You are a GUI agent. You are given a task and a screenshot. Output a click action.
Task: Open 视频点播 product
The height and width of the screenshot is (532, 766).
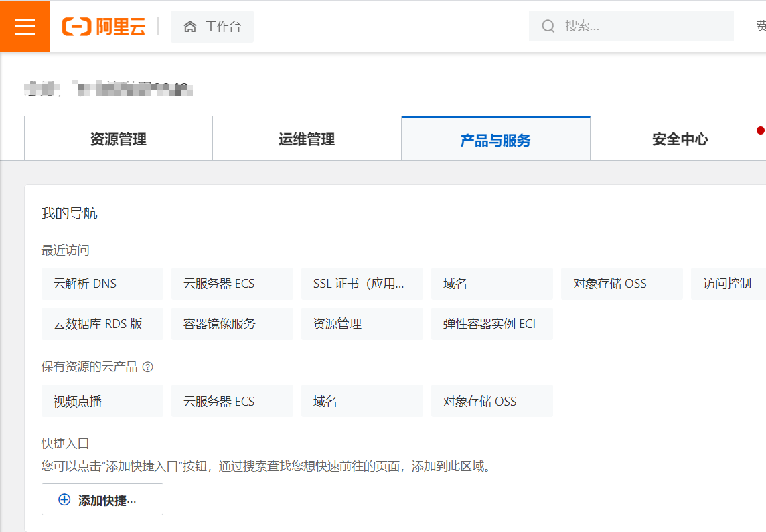point(102,401)
